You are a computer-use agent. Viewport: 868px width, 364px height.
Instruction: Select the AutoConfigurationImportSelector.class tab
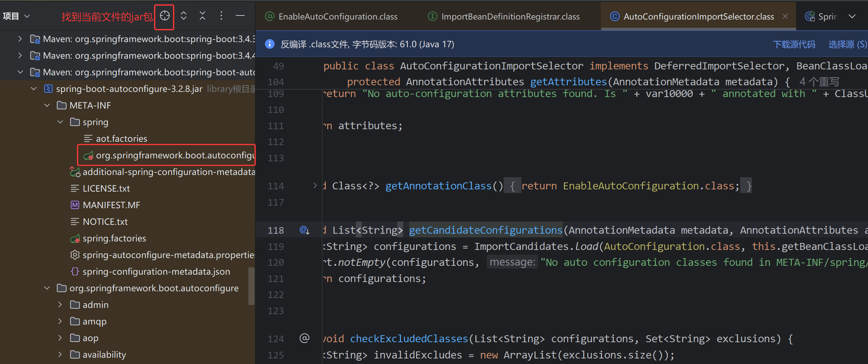pos(698,17)
